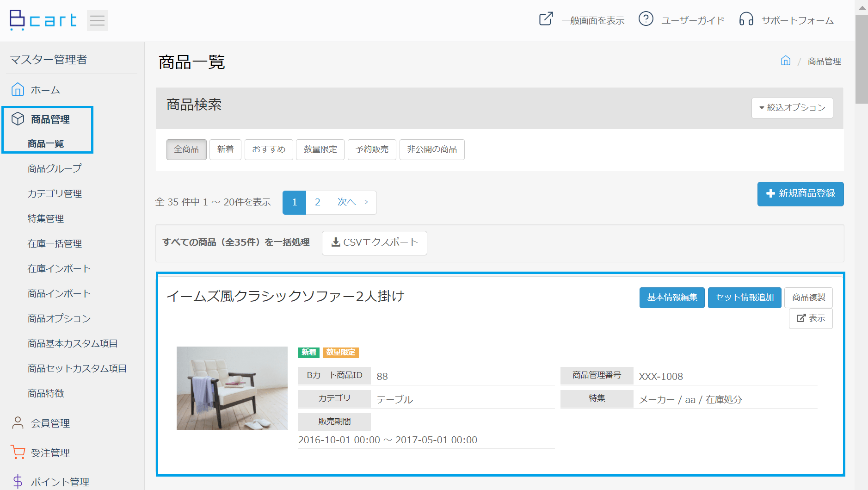Click 商品複製 button
The image size is (868, 490).
pos(808,298)
